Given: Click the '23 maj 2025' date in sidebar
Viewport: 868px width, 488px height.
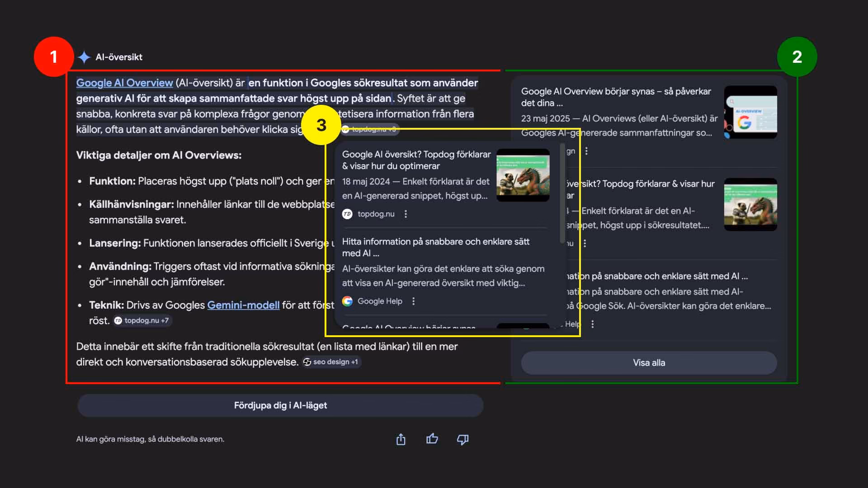Looking at the screenshot, I should [x=545, y=118].
